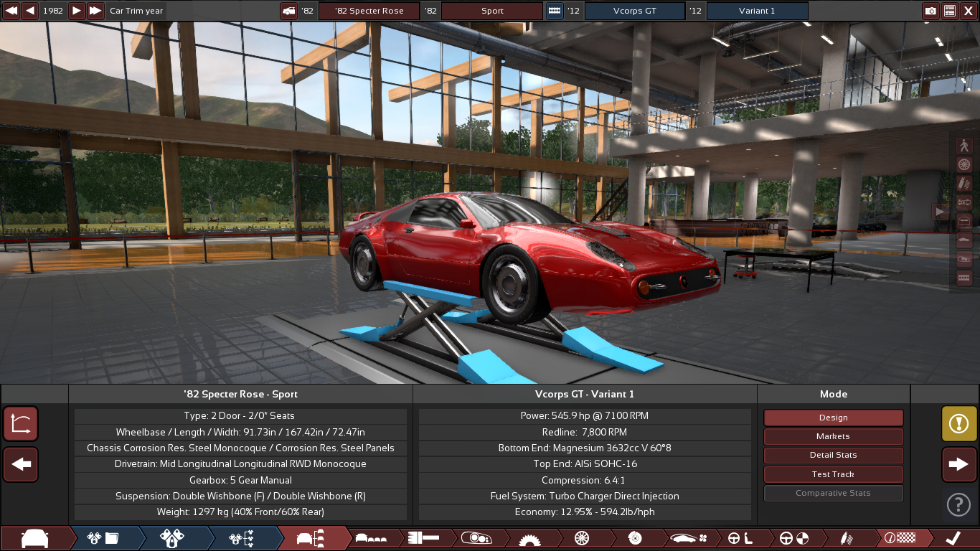Open the aerodynamics and cooling tab
The image size is (980, 551).
[689, 539]
